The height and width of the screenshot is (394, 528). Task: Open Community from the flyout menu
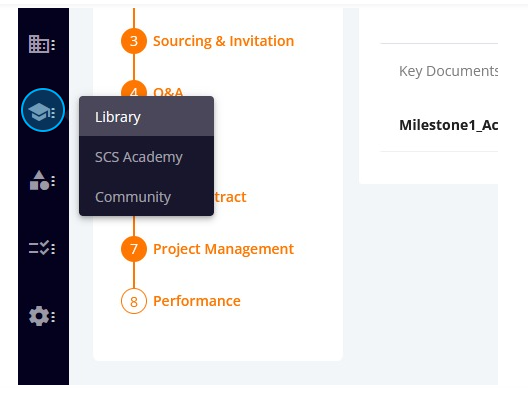coord(146,197)
